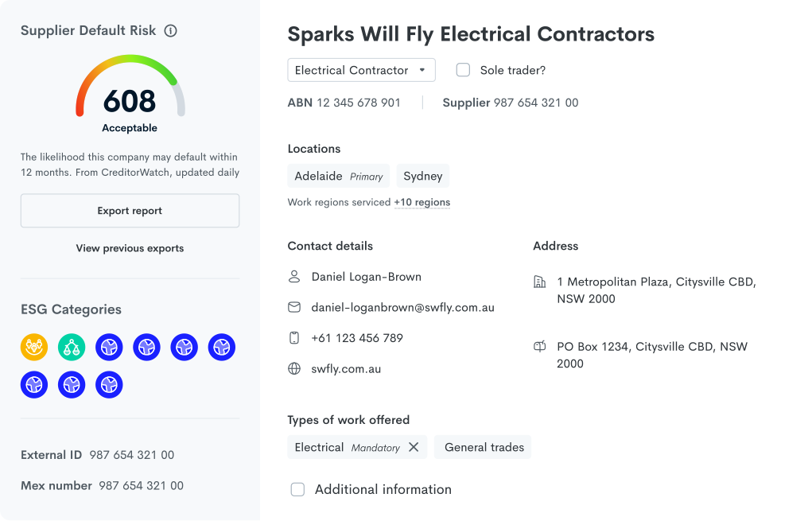Click the phone icon beside +61 number
The width and height of the screenshot is (812, 521).
click(294, 338)
